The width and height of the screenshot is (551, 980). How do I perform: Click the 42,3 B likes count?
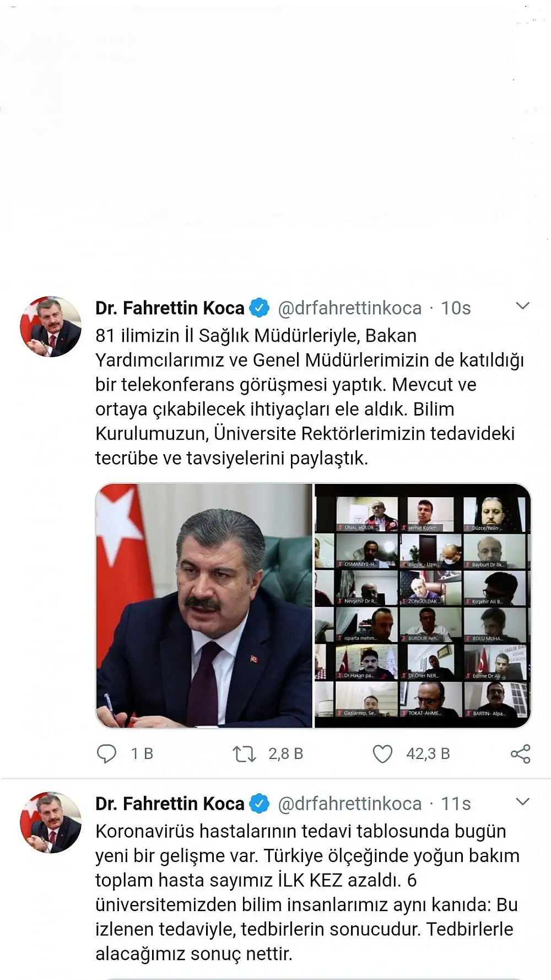pos(428,753)
